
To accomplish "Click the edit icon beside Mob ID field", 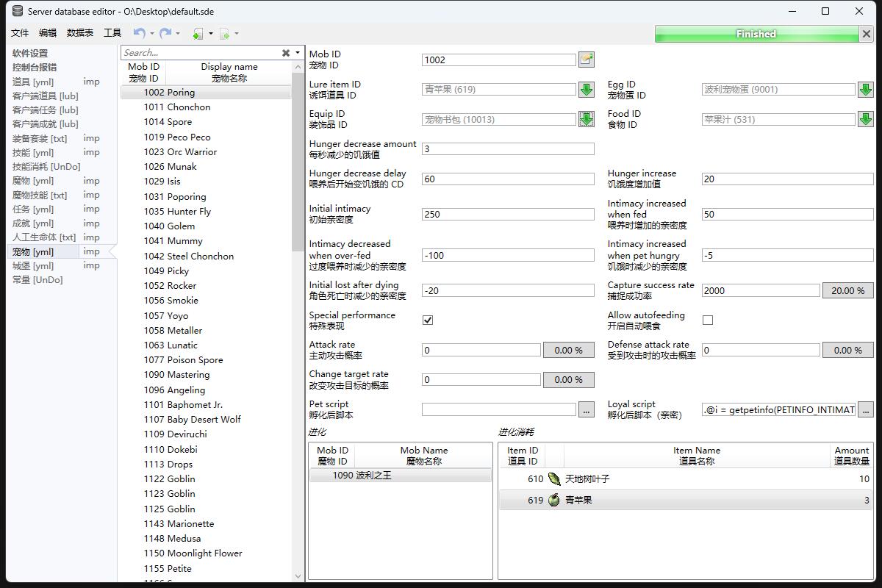I will pyautogui.click(x=586, y=60).
